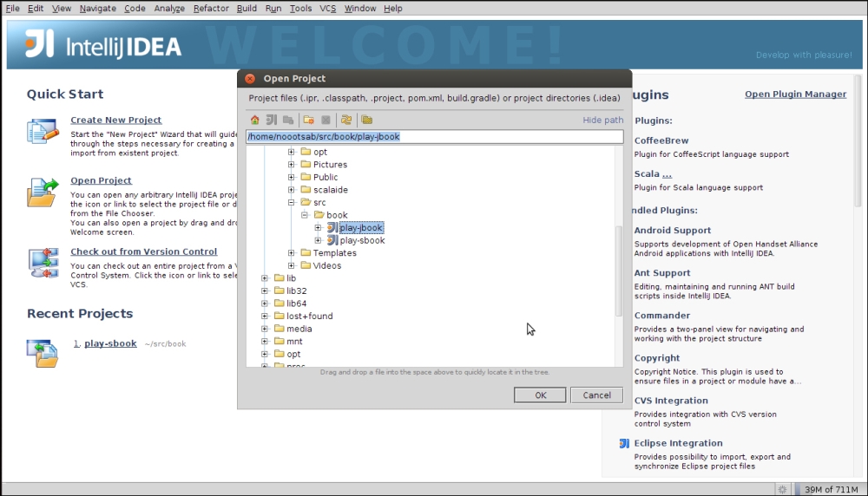Click the Check out from Version Control link
Image resolution: width=868 pixels, height=496 pixels.
click(143, 251)
